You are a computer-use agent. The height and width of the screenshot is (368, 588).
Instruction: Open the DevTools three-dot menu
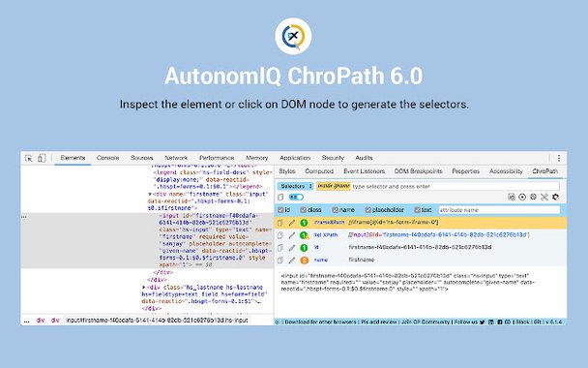pos(559,158)
